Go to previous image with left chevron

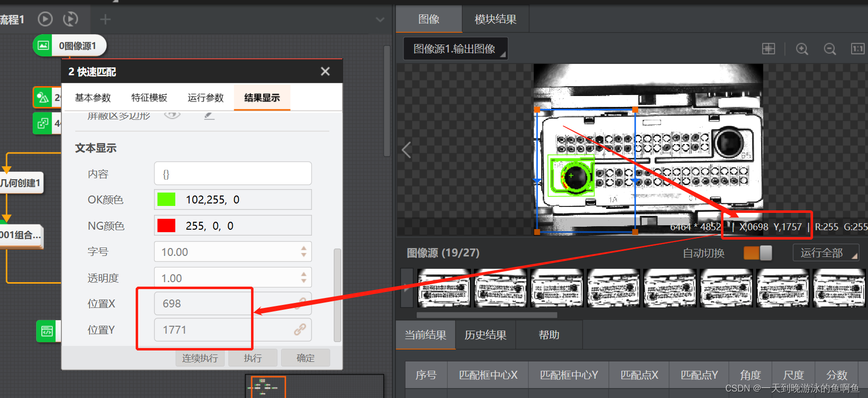point(407,149)
